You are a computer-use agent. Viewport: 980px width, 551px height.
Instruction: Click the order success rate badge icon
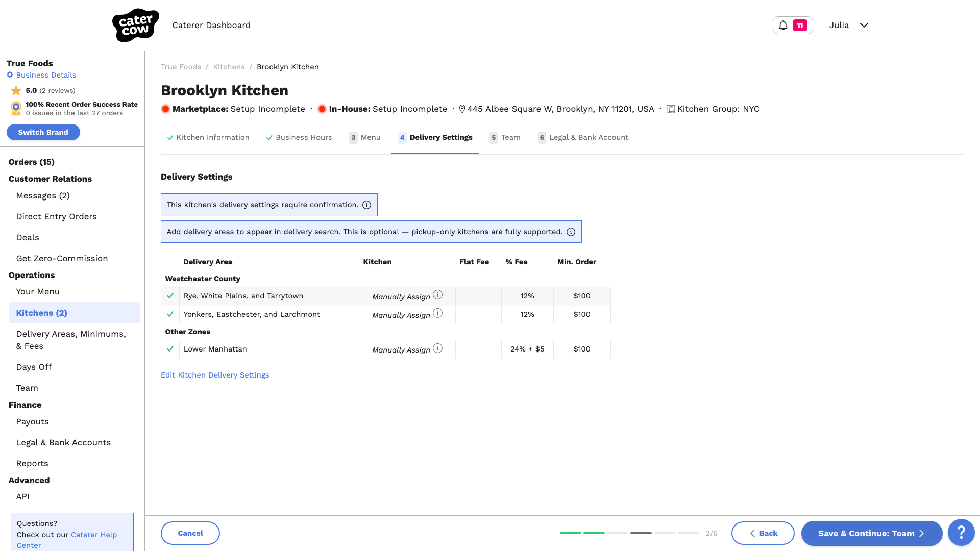pos(16,108)
